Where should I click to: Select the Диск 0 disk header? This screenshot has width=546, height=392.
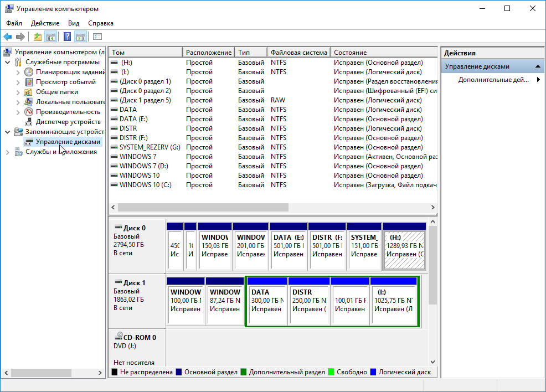pyautogui.click(x=137, y=246)
